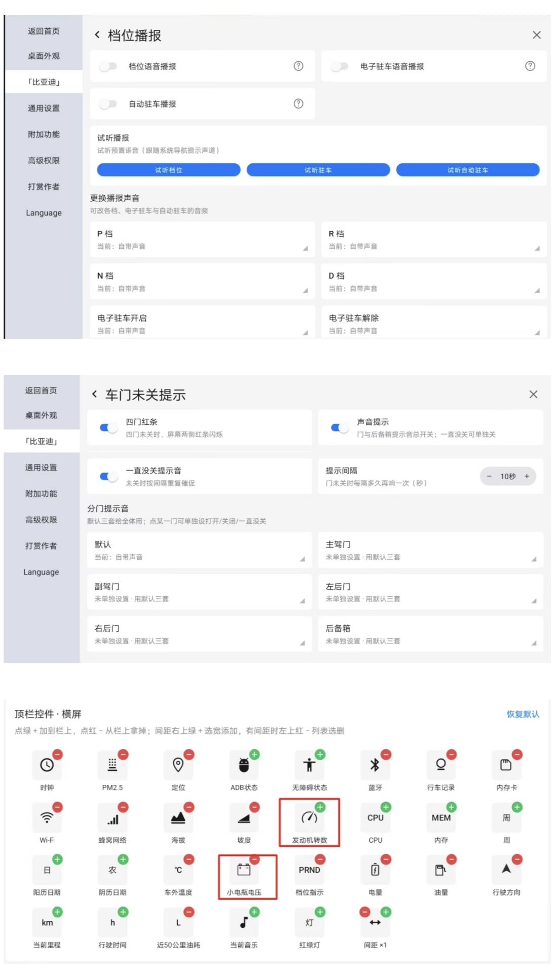Image resolution: width=560 pixels, height=971 pixels.
Task: Click the 小电瓶电压 battery voltage icon
Action: point(244,870)
